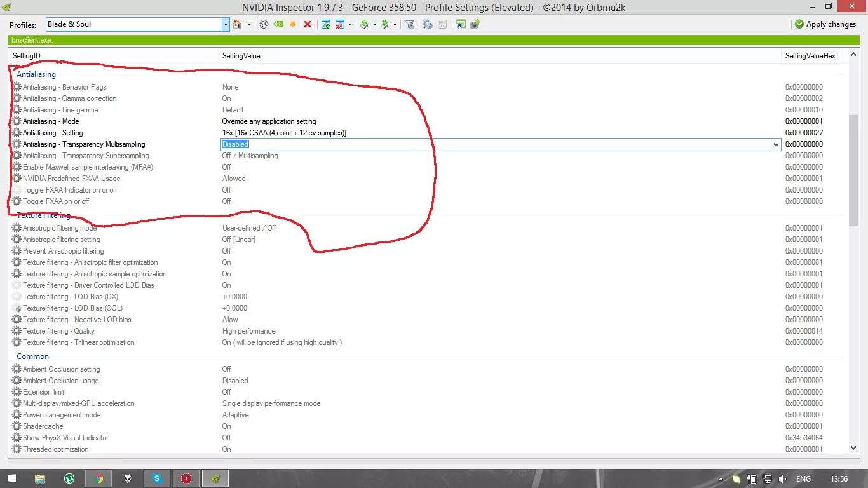The height and width of the screenshot is (488, 868).
Task: Click the window-with-shortcut-arrow toolbar icon
Action: point(460,24)
